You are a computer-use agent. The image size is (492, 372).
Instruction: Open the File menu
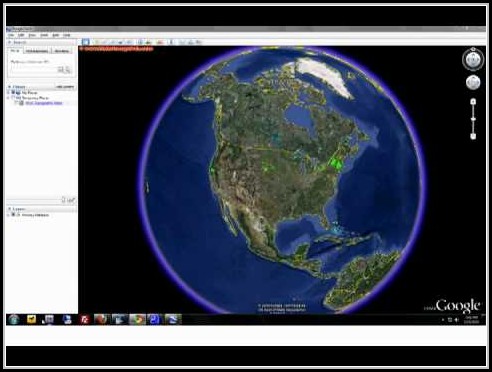point(11,35)
